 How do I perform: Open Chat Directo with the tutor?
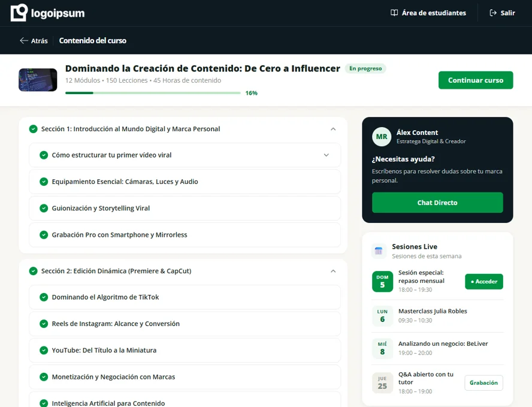pyautogui.click(x=437, y=203)
